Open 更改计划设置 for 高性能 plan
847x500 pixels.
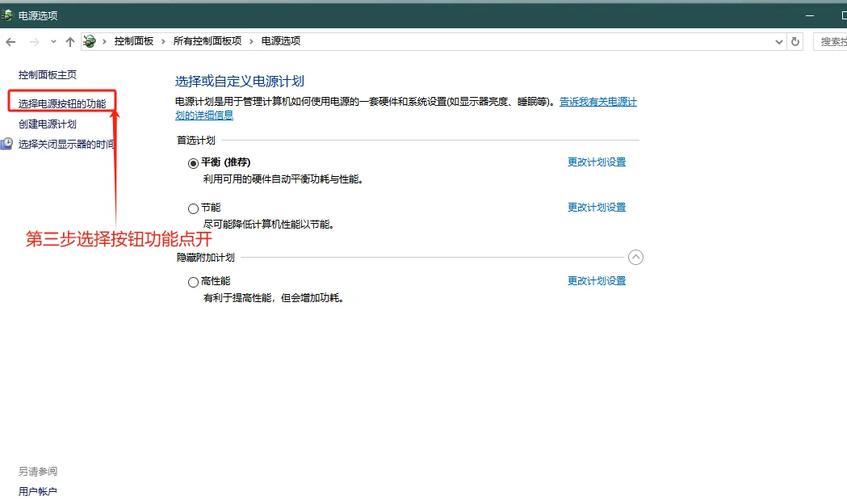point(596,281)
